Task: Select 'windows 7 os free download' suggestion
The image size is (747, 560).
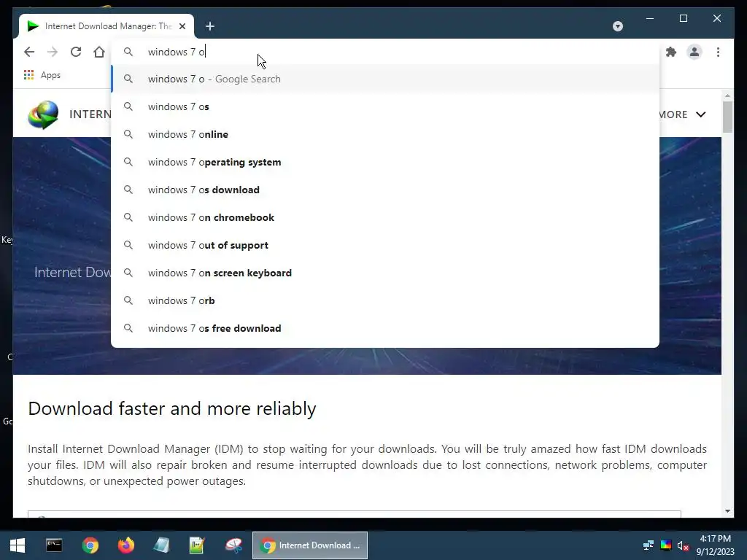Action: tap(385, 328)
